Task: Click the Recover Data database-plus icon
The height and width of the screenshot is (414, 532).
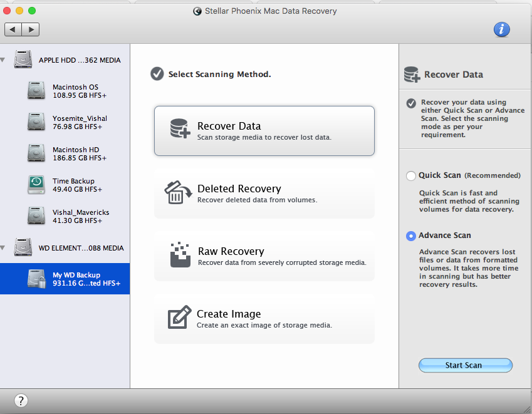Action: [180, 128]
